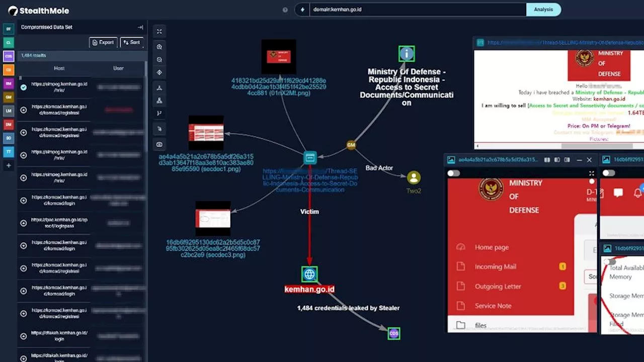Open the CB sidebar module
The width and height of the screenshot is (644, 362).
pyautogui.click(x=8, y=70)
